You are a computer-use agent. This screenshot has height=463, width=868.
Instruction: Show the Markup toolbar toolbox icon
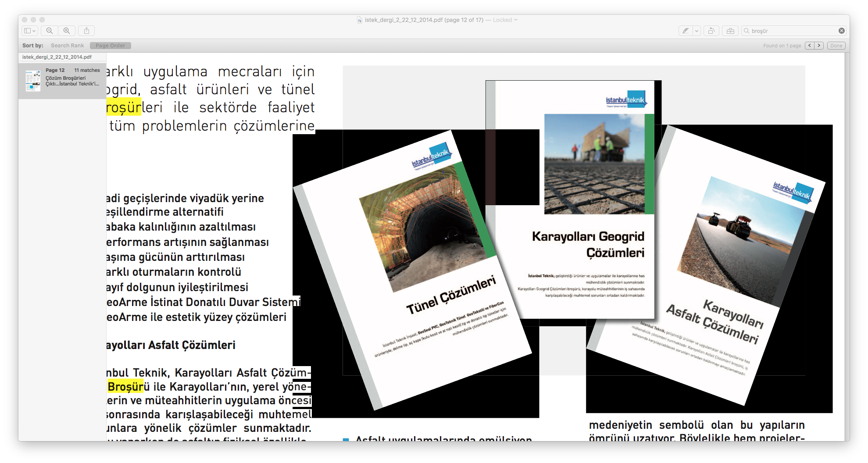tap(730, 31)
